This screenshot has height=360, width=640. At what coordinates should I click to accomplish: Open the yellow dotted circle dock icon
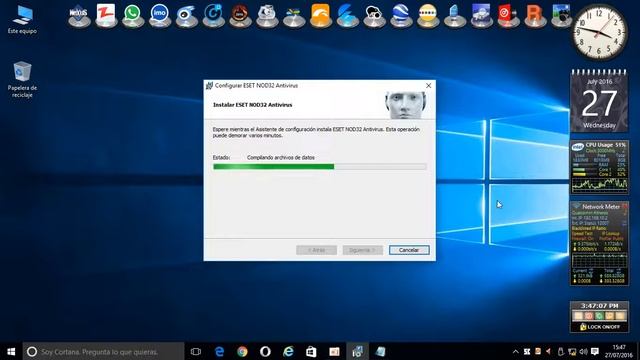pyautogui.click(x=428, y=16)
